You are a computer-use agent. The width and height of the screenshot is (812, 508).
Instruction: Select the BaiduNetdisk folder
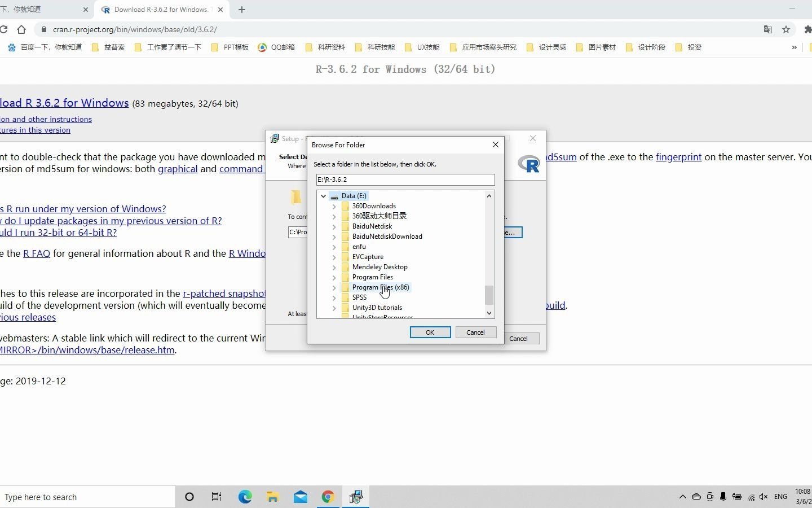pyautogui.click(x=372, y=226)
